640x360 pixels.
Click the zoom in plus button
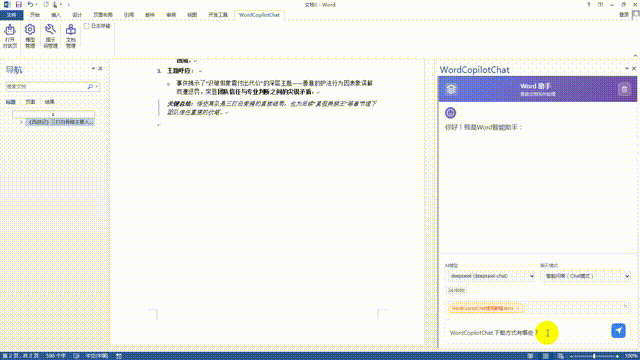617,356
